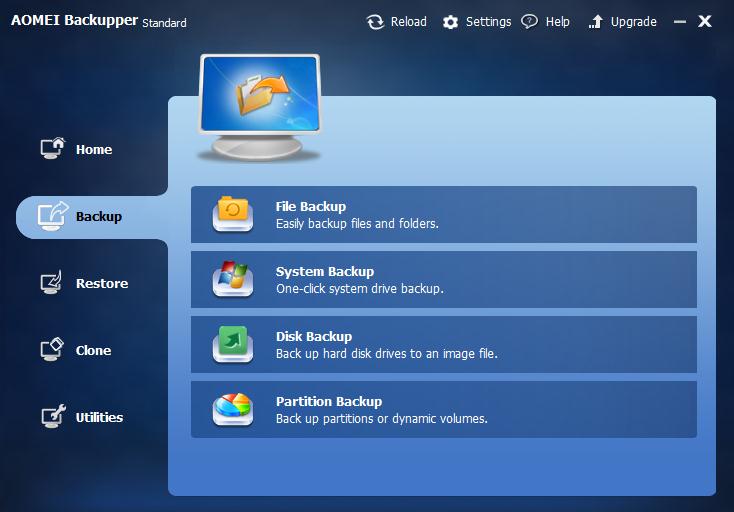This screenshot has width=734, height=512.
Task: Click 'One-click system drive backup.' text
Action: (360, 289)
